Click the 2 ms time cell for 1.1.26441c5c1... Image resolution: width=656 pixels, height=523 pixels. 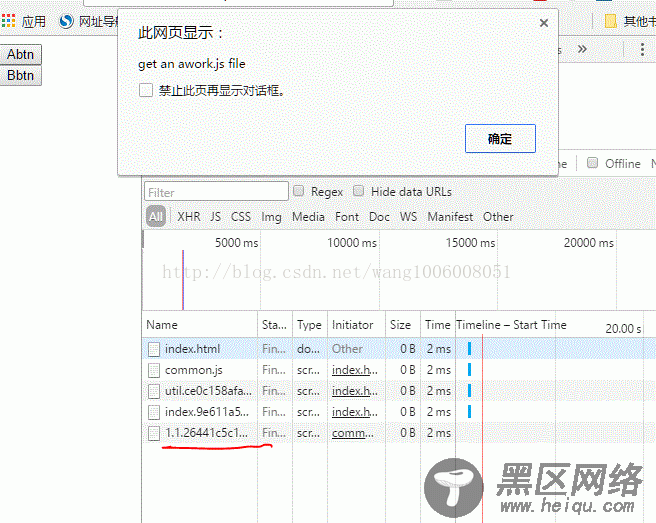coord(438,433)
